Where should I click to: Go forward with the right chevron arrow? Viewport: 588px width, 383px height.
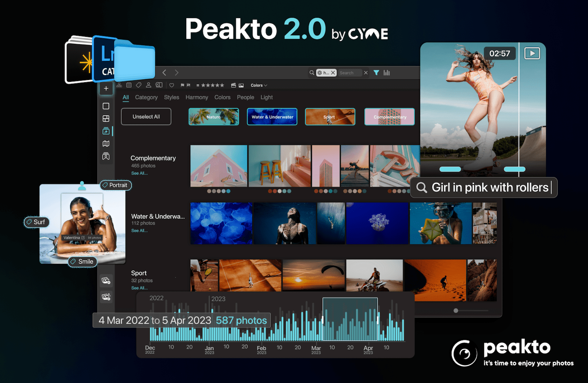click(x=176, y=72)
